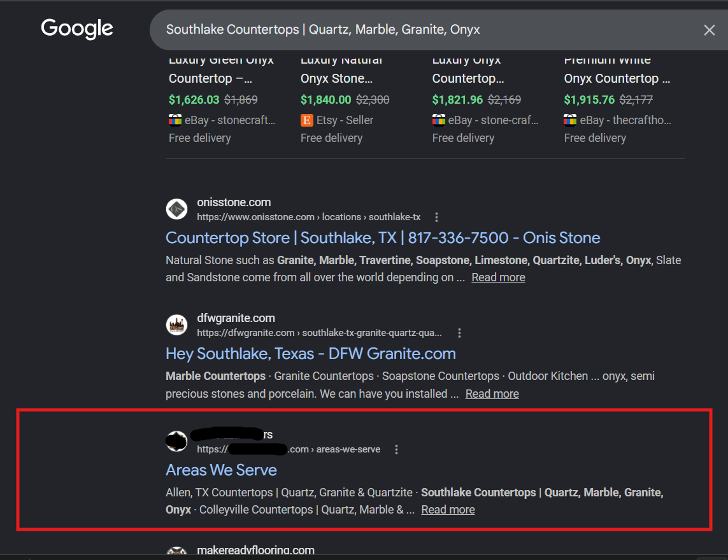This screenshot has height=560, width=728.
Task: Open Countertop Store Southlake Onis Stone result
Action: 383,238
